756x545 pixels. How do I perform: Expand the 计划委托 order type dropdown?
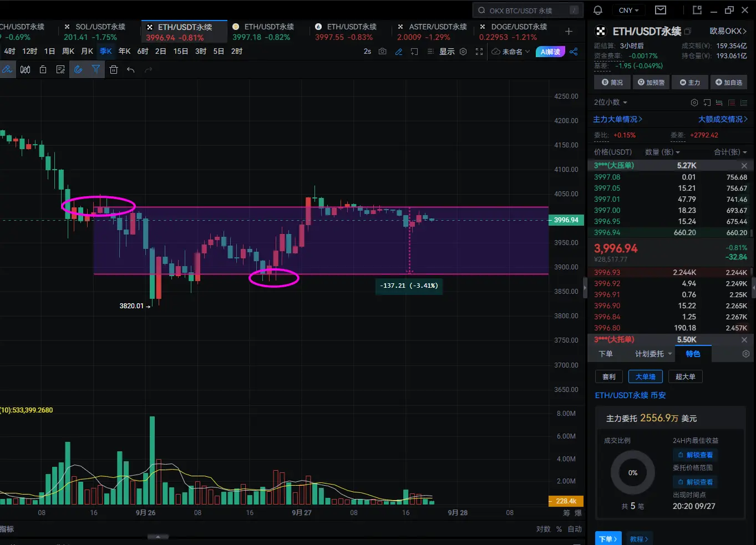click(654, 354)
